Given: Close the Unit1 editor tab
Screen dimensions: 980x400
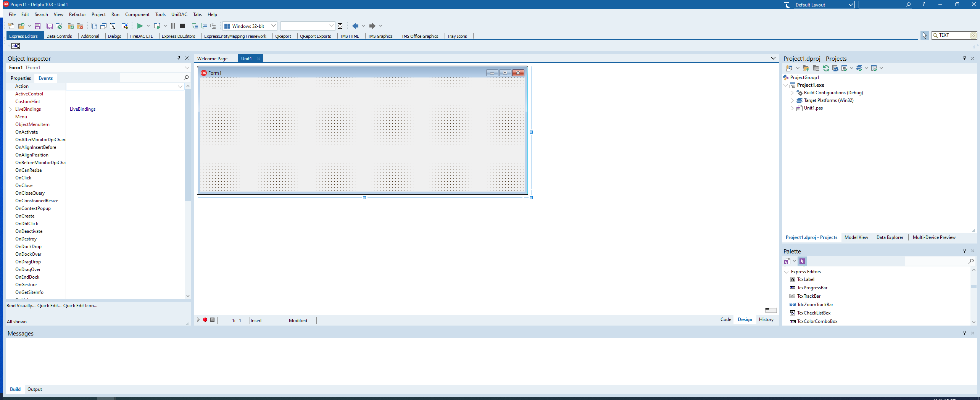Looking at the screenshot, I should (258, 59).
